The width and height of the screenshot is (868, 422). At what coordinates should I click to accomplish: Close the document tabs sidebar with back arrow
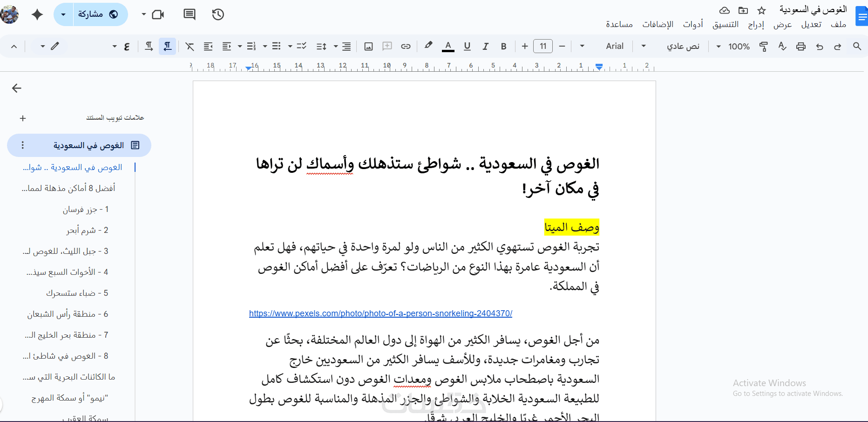click(x=17, y=88)
